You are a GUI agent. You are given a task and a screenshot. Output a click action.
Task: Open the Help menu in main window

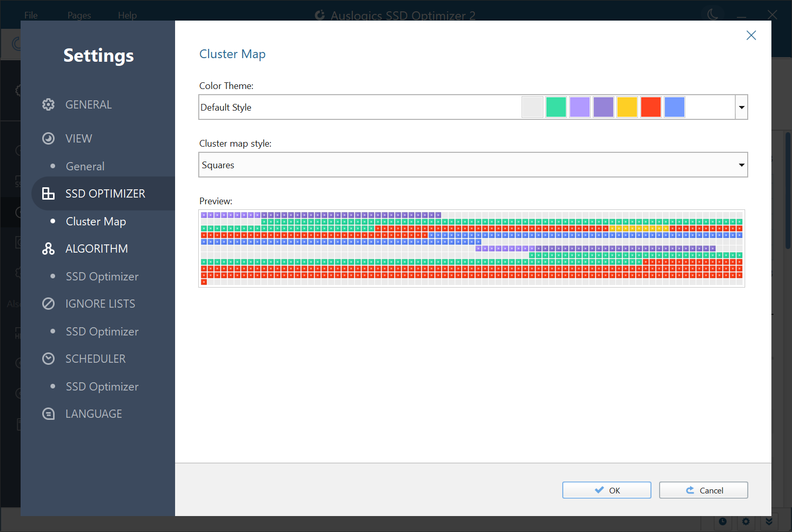(127, 15)
